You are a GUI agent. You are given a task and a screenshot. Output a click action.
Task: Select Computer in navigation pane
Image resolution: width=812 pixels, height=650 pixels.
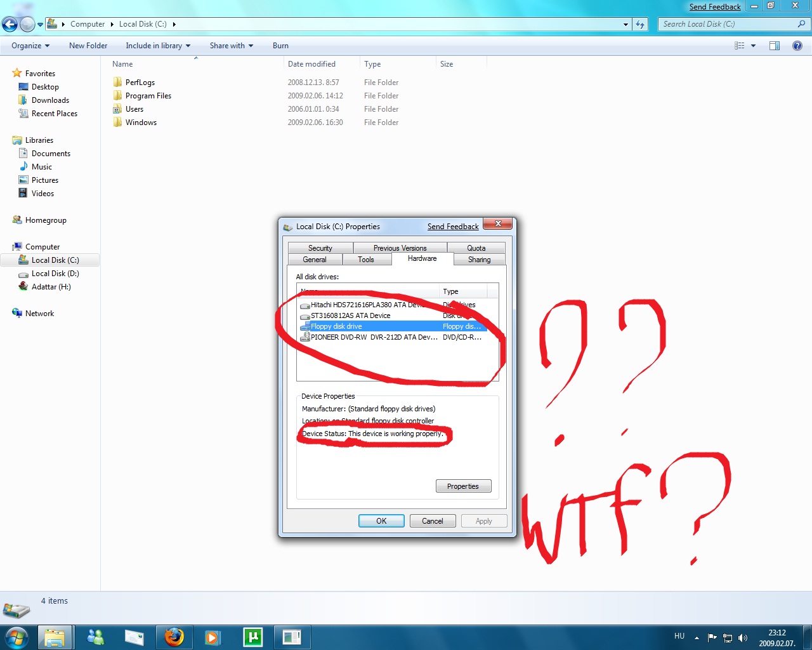(x=43, y=247)
